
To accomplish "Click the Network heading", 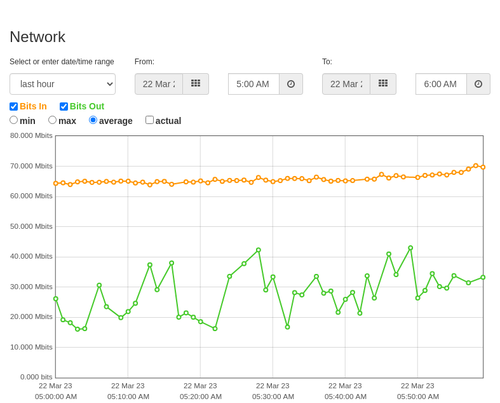I will coord(37,37).
